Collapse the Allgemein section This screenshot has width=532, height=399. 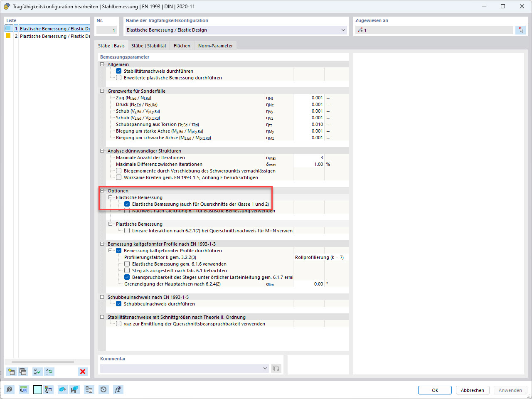point(102,64)
